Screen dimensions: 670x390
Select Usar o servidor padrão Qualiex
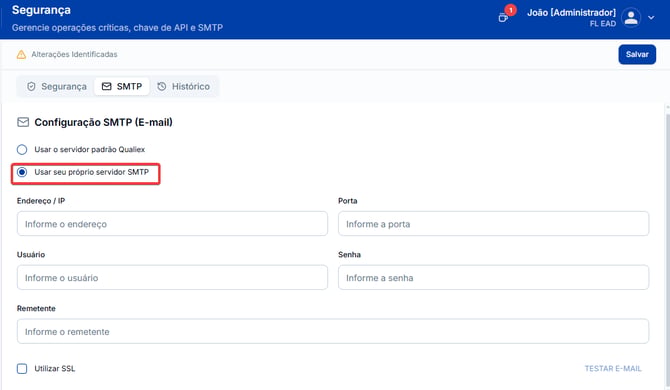coord(22,150)
